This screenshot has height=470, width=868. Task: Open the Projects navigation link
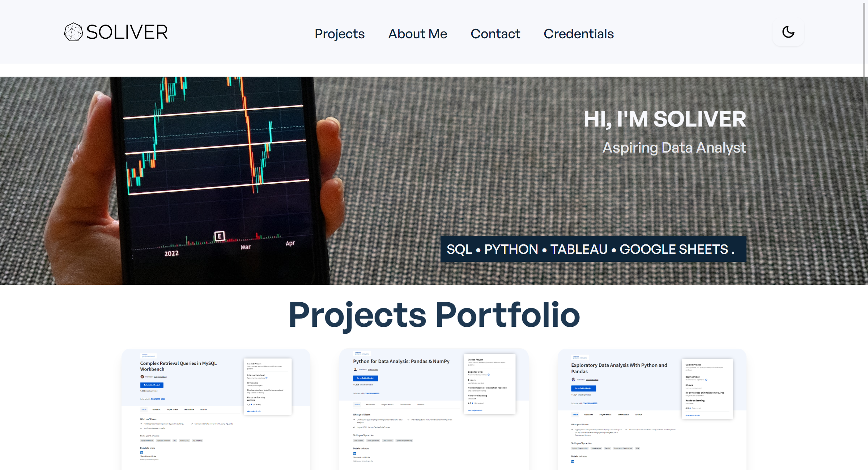coord(340,34)
